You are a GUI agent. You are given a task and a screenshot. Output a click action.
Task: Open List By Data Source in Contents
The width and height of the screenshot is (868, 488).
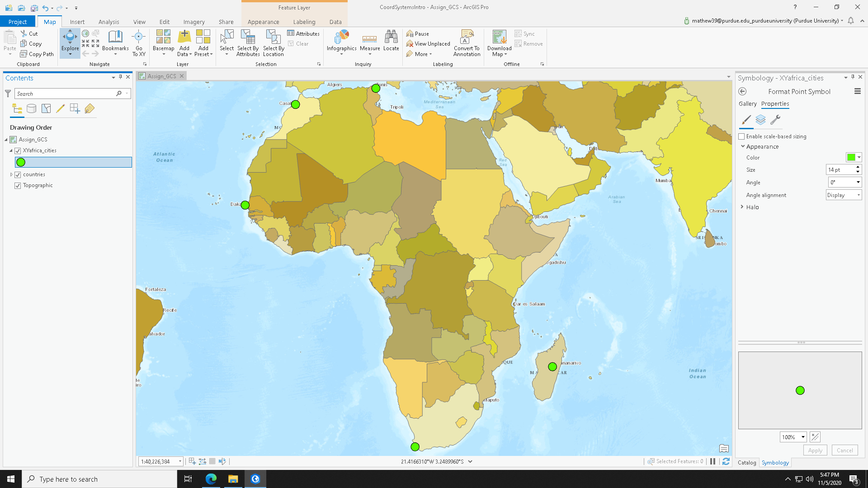31,108
